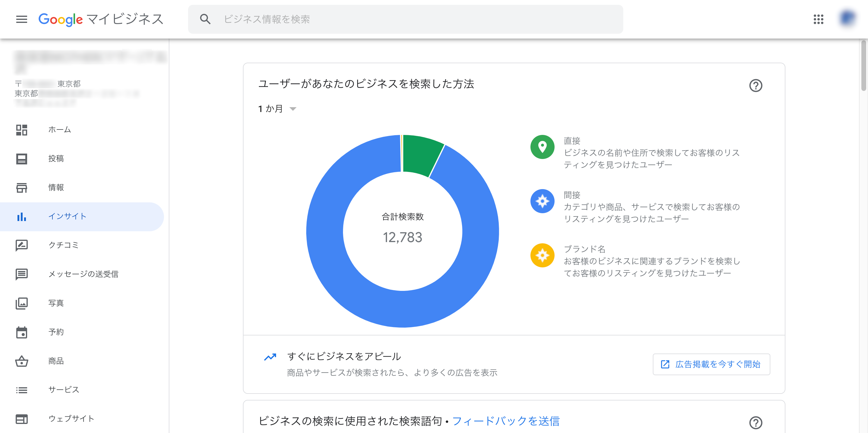Click the blue 間接 compass icon
This screenshot has height=433, width=868.
tap(542, 201)
